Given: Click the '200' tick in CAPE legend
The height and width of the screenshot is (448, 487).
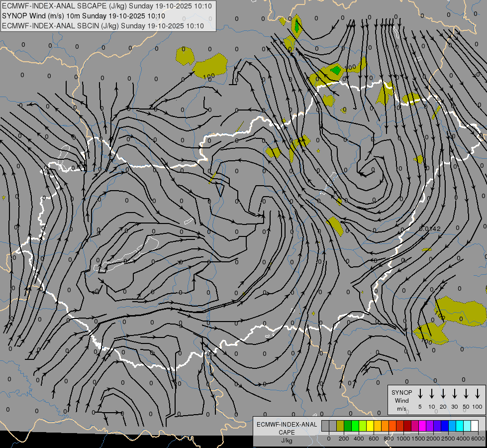Looking at the screenshot, I should click(x=344, y=439).
